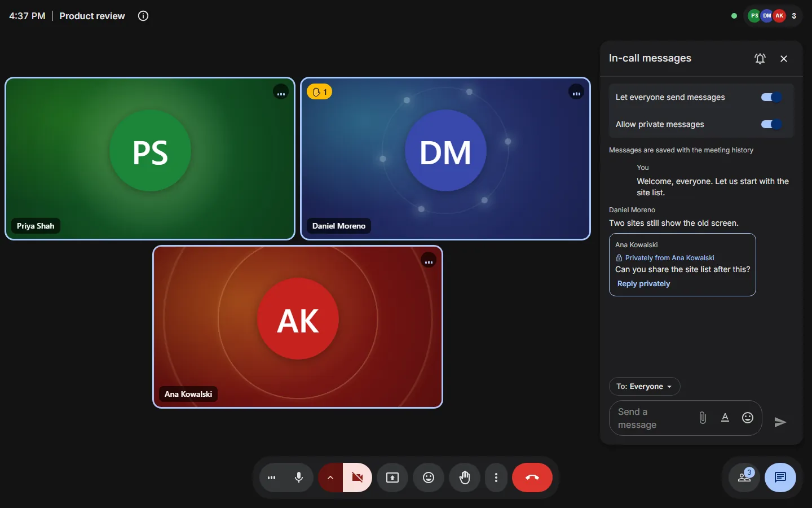812x508 pixels.
Task: Click Reply privately to Ana Kowalski
Action: (643, 284)
